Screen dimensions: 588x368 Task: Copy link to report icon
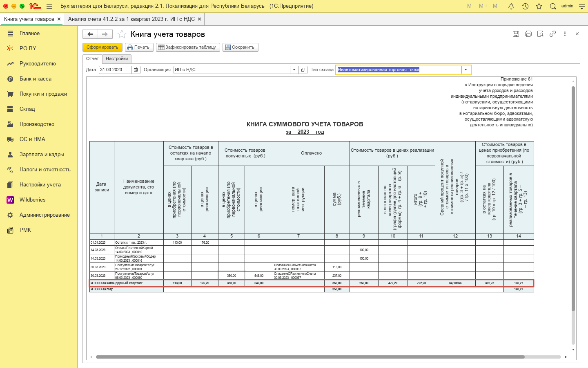coord(552,34)
